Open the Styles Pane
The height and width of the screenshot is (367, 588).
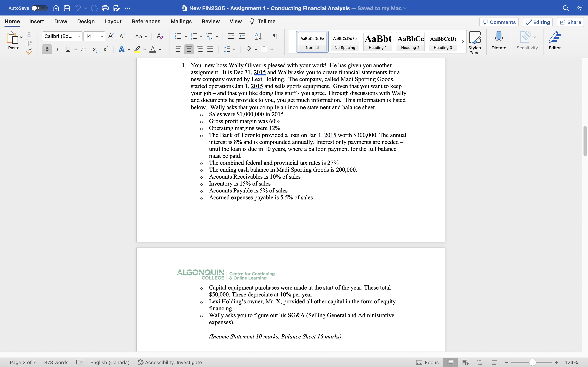tap(474, 43)
